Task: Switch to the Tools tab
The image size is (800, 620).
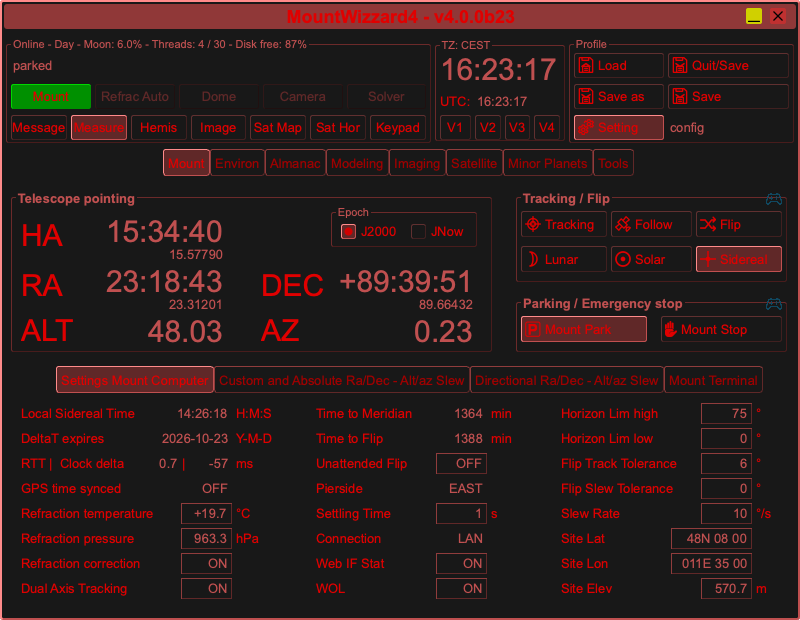Action: point(613,163)
